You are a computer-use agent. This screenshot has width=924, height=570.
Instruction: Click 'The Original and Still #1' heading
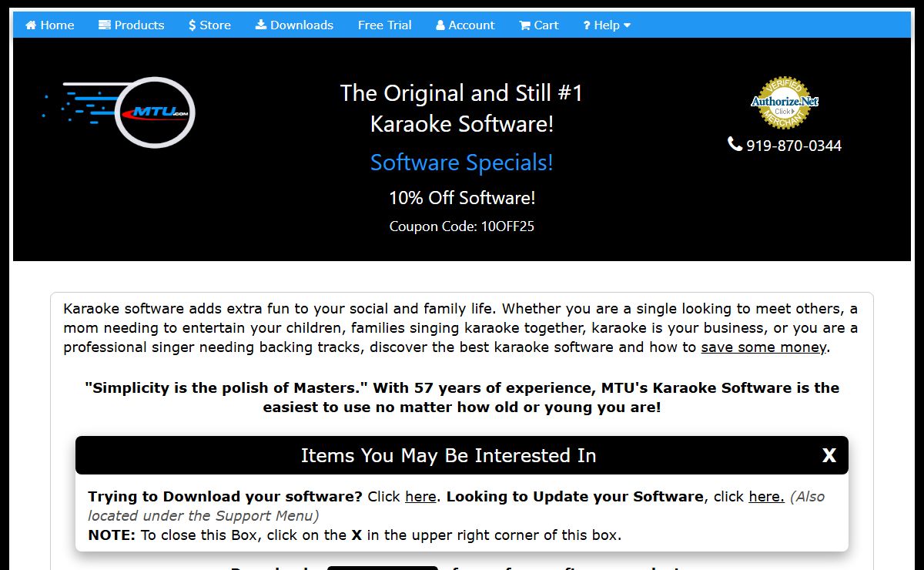click(x=462, y=93)
